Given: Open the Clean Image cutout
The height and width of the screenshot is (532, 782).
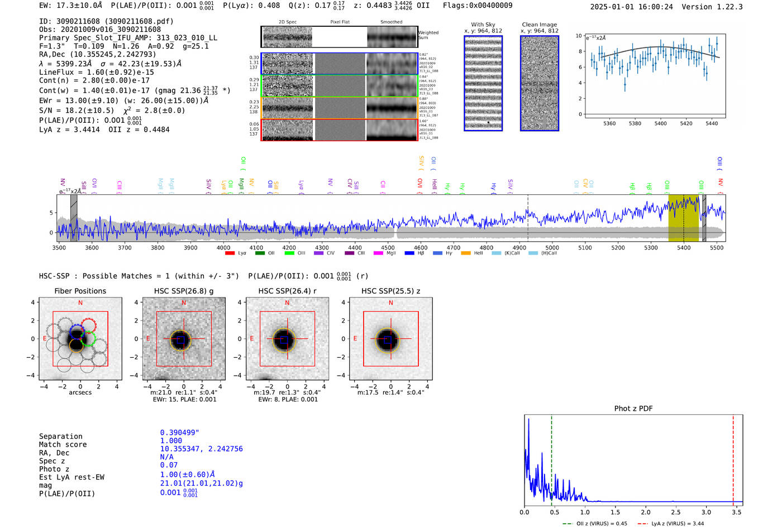Looking at the screenshot, I should [540, 83].
